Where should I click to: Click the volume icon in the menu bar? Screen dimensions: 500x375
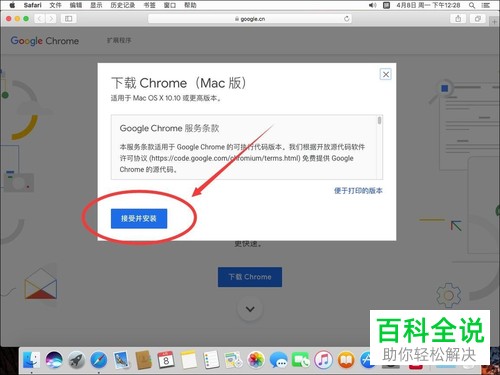tap(372, 5)
